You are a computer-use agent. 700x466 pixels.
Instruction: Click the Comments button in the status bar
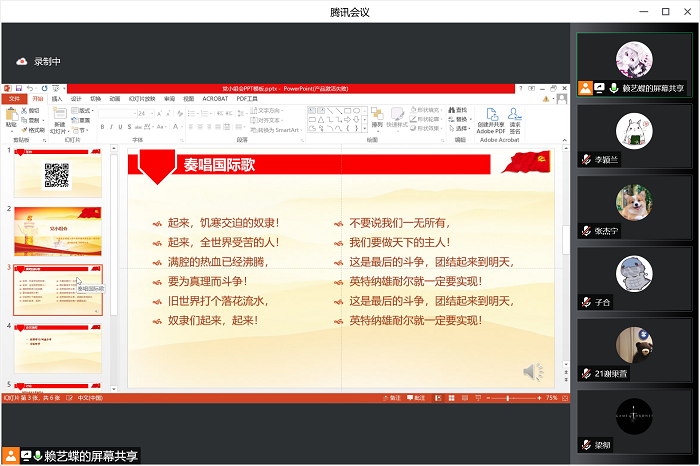pos(420,398)
